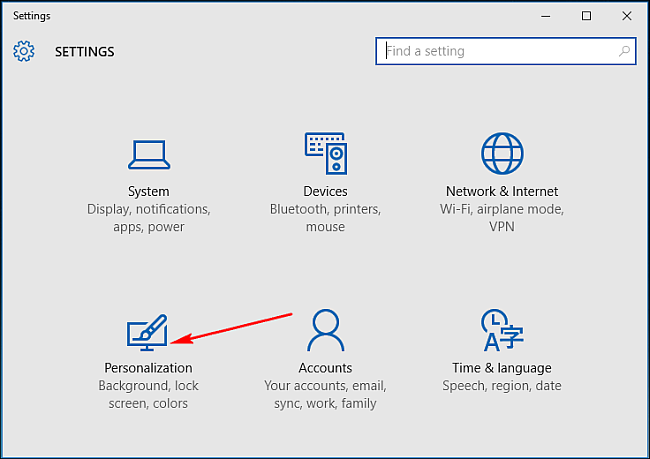
Task: Click the Accounts category label
Action: pos(325,368)
